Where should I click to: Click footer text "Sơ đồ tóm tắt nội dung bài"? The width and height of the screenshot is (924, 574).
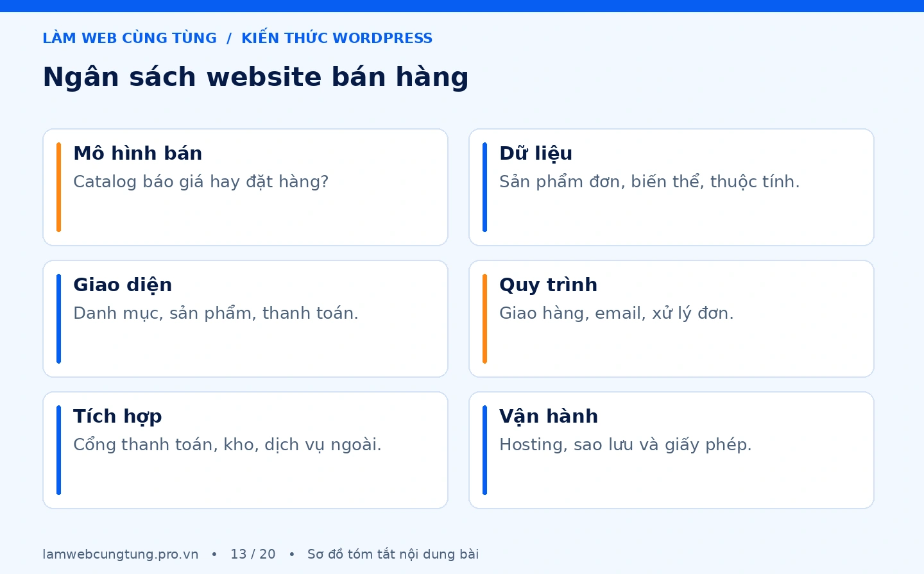point(393,555)
